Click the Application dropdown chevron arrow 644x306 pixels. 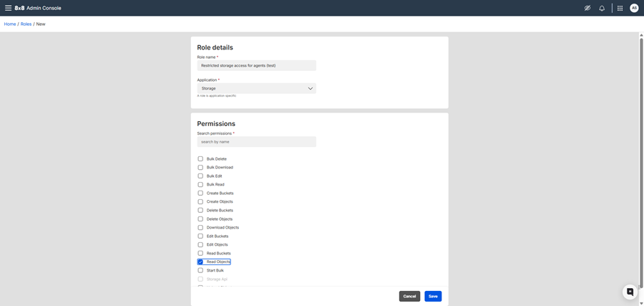pyautogui.click(x=310, y=89)
